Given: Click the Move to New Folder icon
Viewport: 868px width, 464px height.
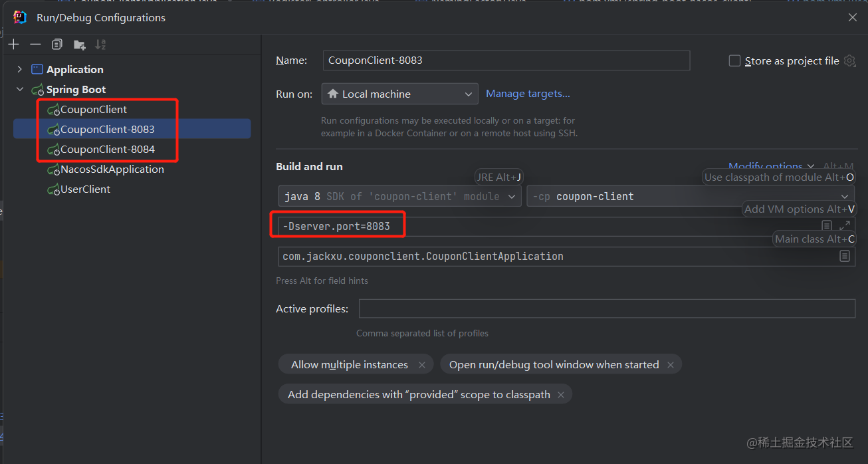Looking at the screenshot, I should point(80,45).
